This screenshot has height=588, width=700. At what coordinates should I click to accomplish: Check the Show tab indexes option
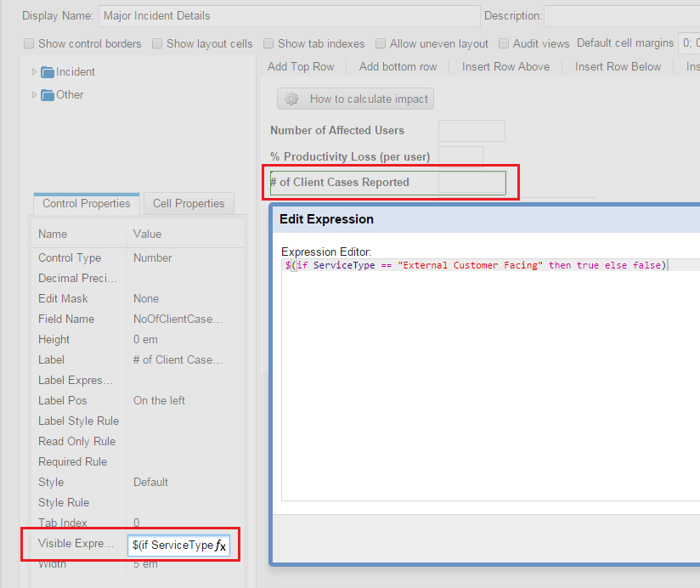click(269, 43)
